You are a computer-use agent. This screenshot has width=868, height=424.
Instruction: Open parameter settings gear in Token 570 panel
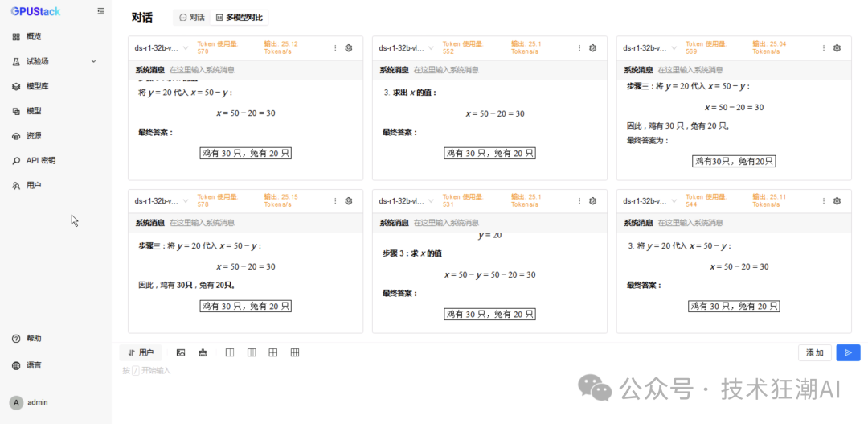(349, 47)
